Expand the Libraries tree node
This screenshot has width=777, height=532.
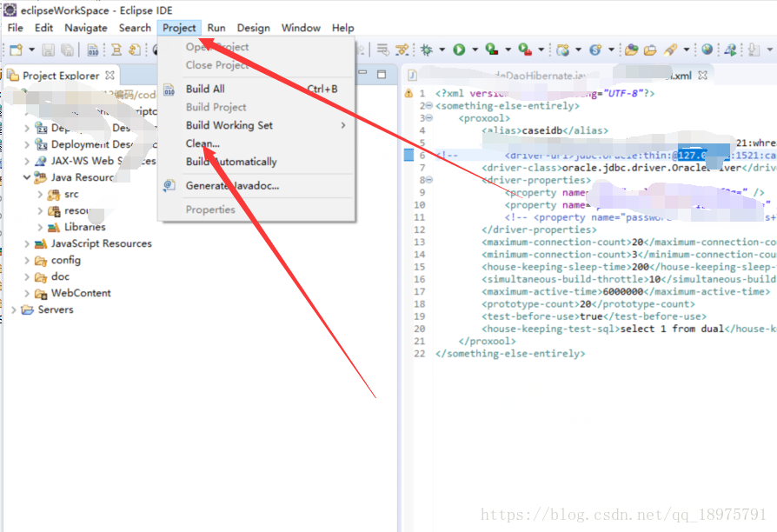(x=40, y=227)
